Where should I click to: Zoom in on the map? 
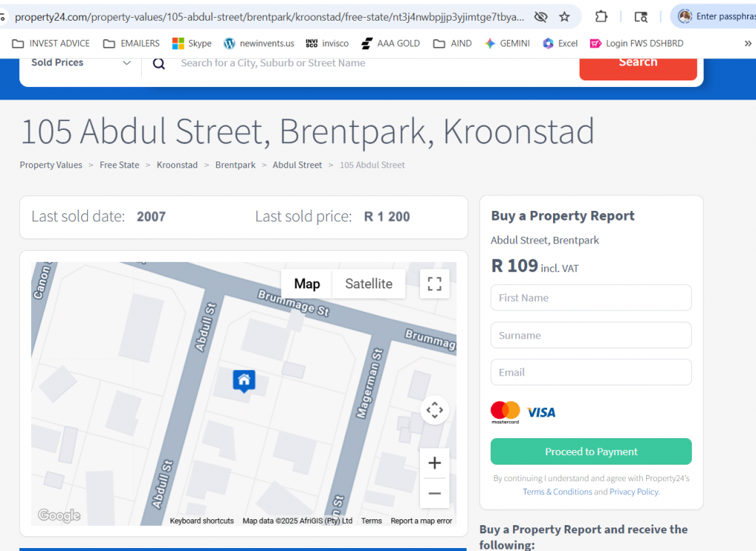(434, 463)
